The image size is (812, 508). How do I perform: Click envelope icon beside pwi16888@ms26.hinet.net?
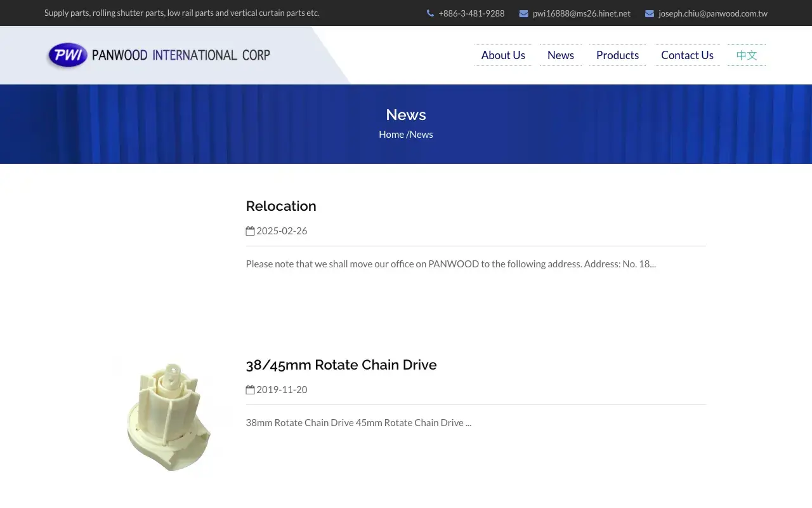pos(523,13)
